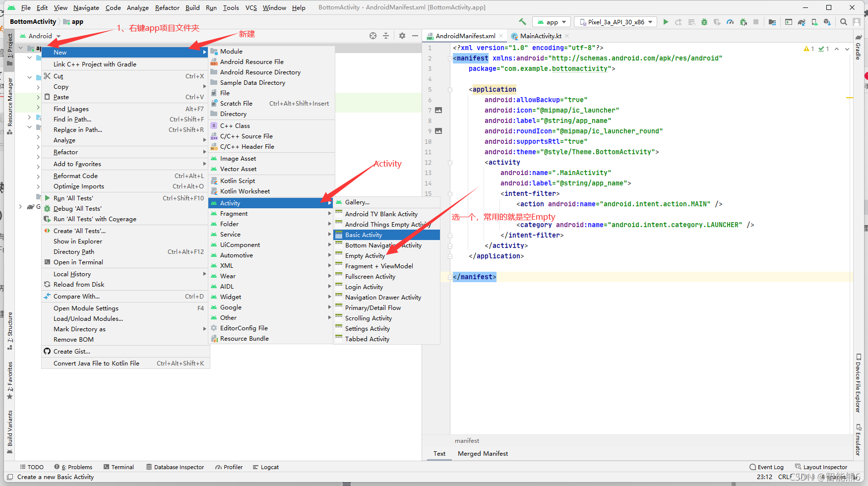Open the app run configuration dropdown

pyautogui.click(x=552, y=22)
